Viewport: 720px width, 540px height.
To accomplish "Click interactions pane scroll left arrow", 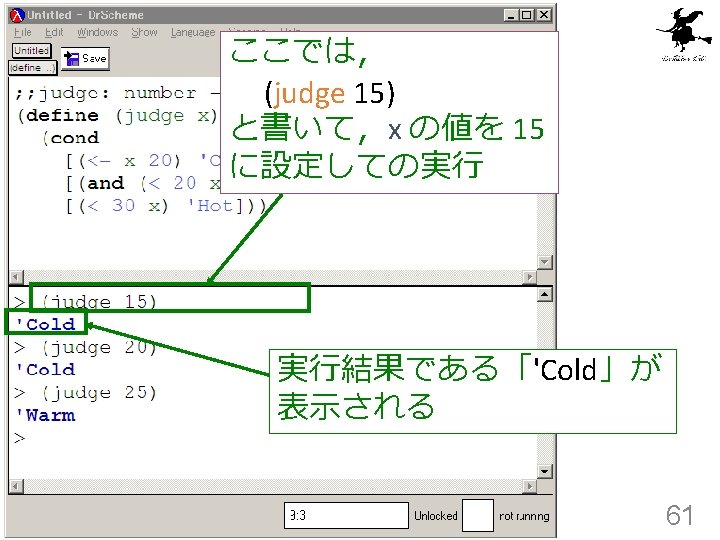I will click(x=16, y=486).
